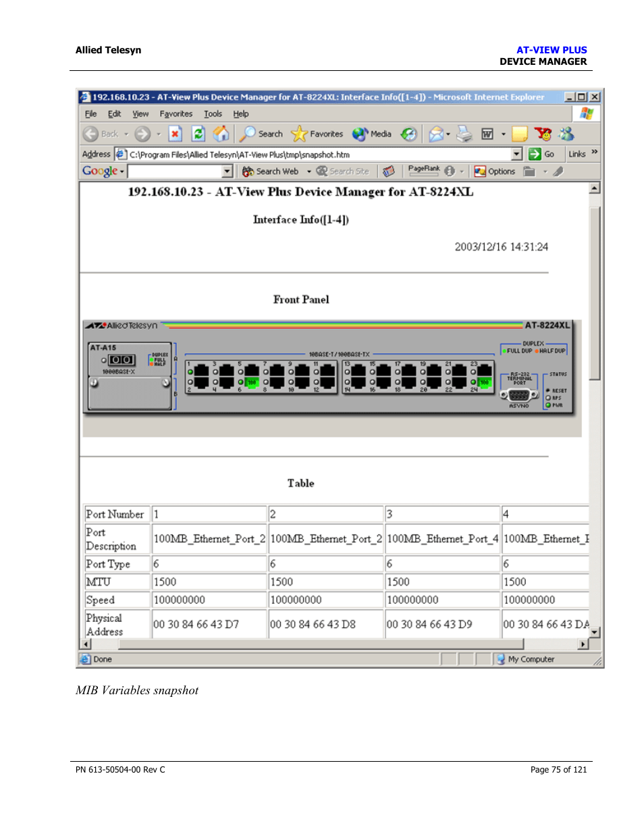Click the vertical scrollbar up arrow
This screenshot has width=644, height=834.
(595, 188)
